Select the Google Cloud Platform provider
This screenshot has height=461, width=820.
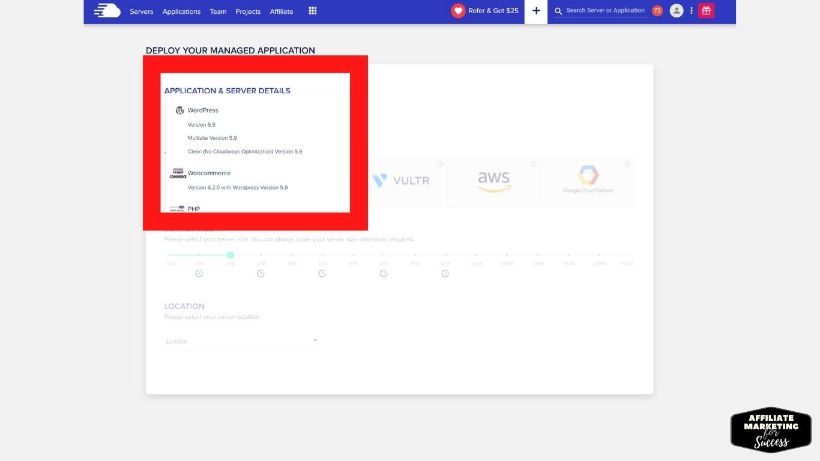588,179
